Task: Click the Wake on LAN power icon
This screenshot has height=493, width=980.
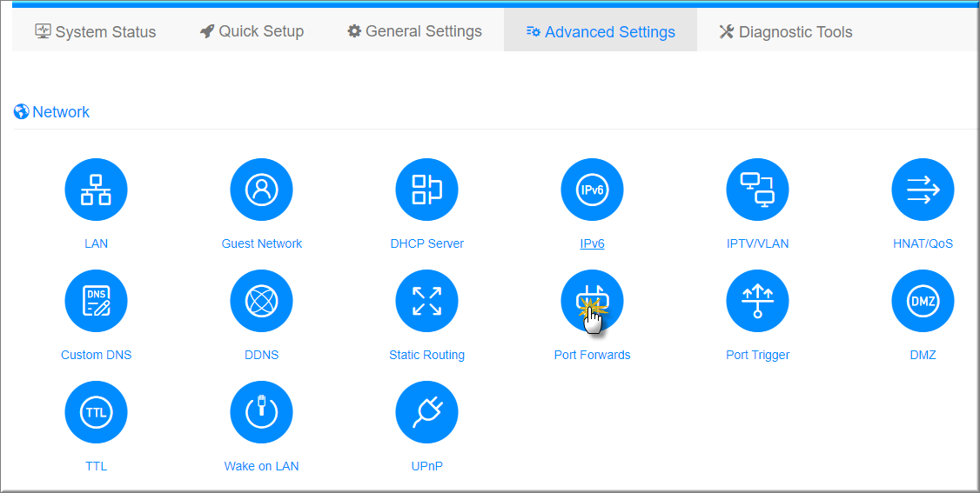Action: click(261, 412)
